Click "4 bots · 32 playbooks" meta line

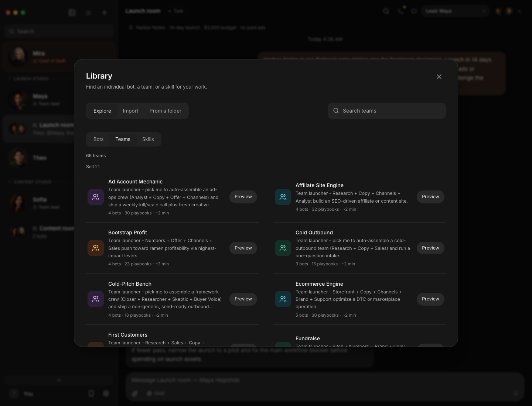326,209
